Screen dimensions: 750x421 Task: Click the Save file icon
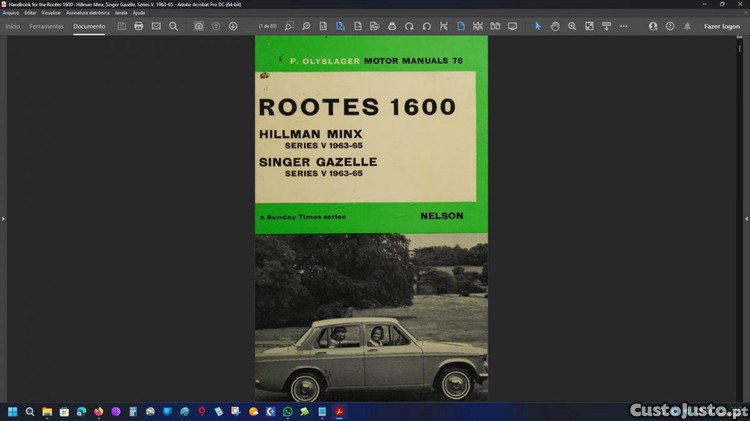point(122,26)
